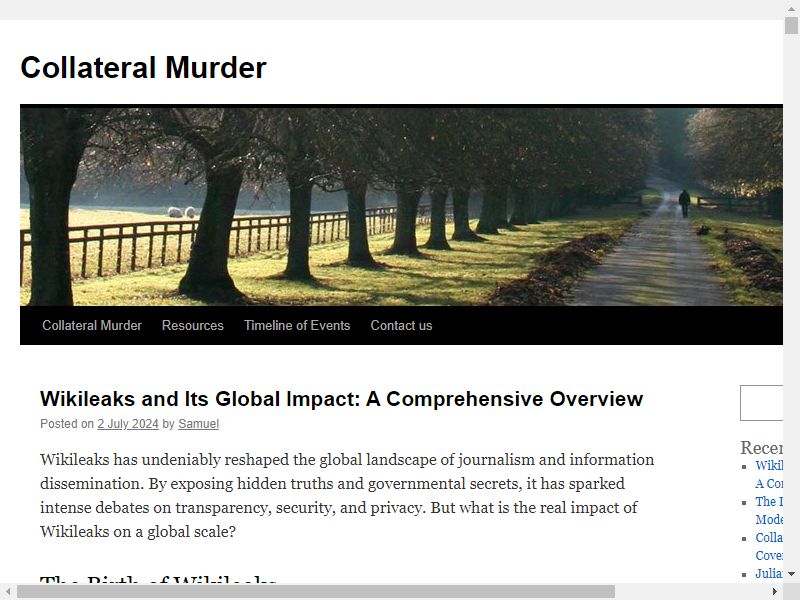Click the intro paragraph beginning 'Wikileaks has undeniably reshaped'

pos(347,495)
